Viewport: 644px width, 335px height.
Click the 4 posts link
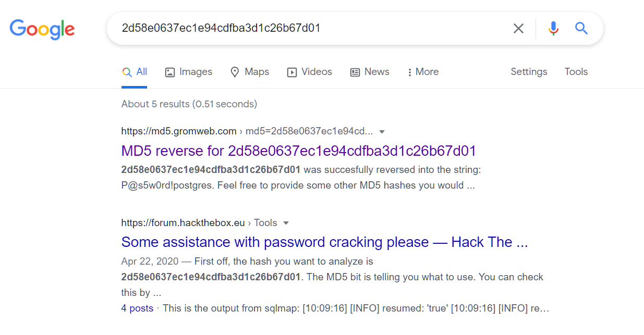tap(137, 308)
